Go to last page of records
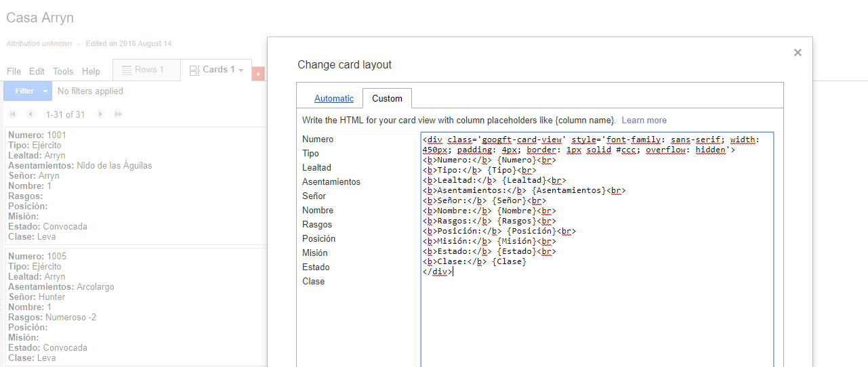 pos(118,114)
